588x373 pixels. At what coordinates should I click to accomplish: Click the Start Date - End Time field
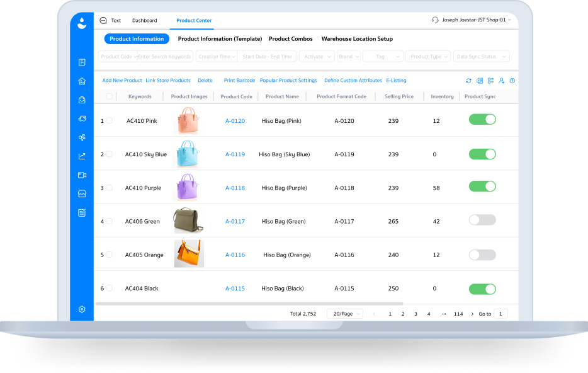click(267, 57)
